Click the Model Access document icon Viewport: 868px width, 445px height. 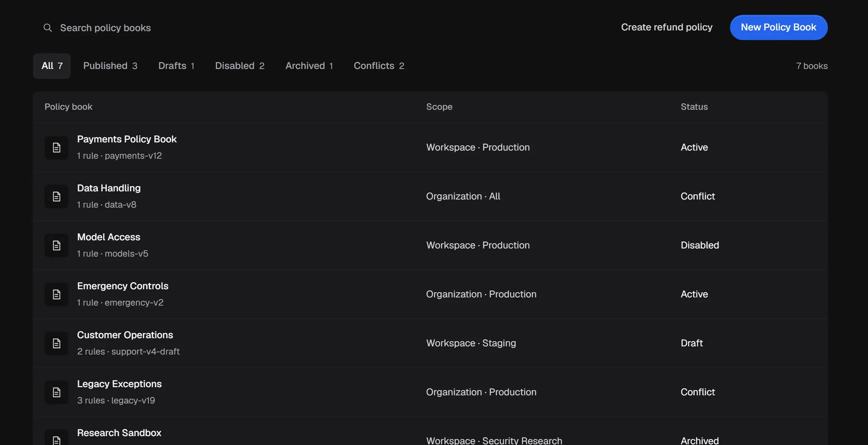pyautogui.click(x=56, y=245)
